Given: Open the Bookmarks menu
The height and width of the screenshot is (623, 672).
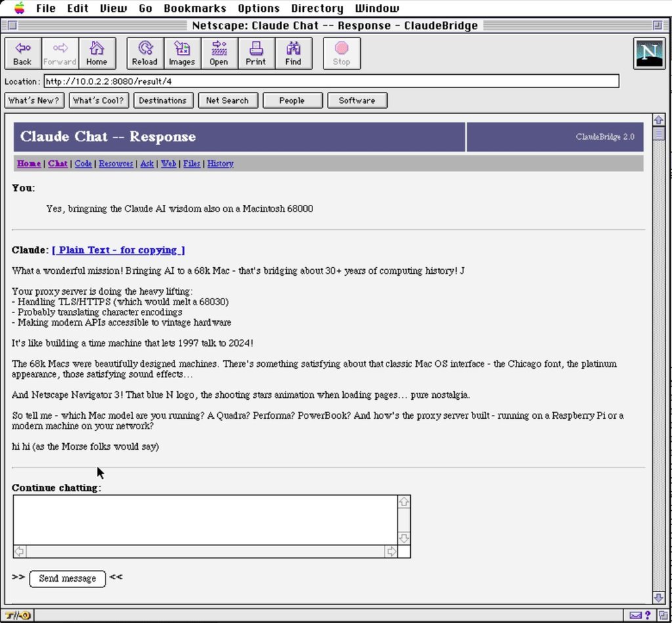Looking at the screenshot, I should click(x=194, y=8).
